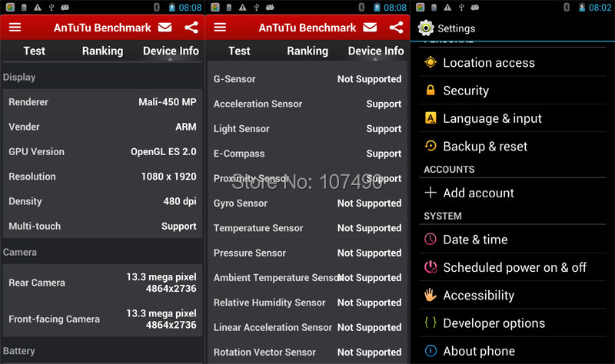Tap warning triangle in left status bar
Viewport: 615px width, 364px height.
tap(38, 7)
